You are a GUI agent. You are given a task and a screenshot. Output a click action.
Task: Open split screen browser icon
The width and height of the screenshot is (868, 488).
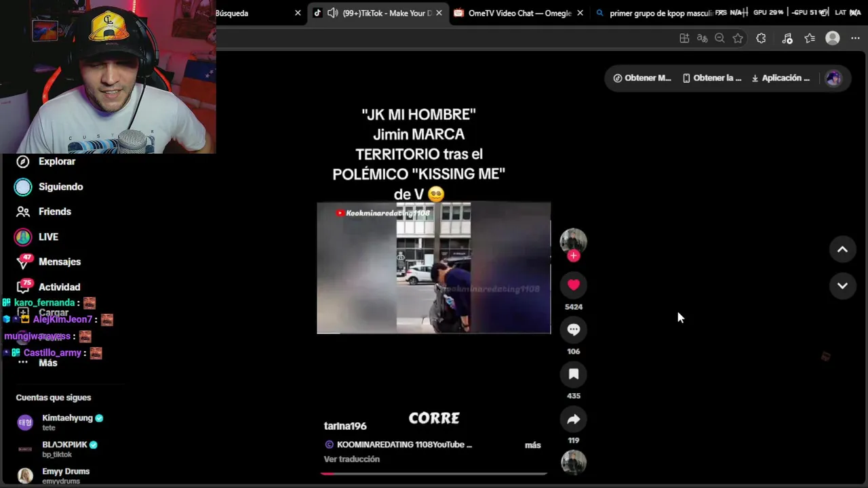pyautogui.click(x=684, y=39)
